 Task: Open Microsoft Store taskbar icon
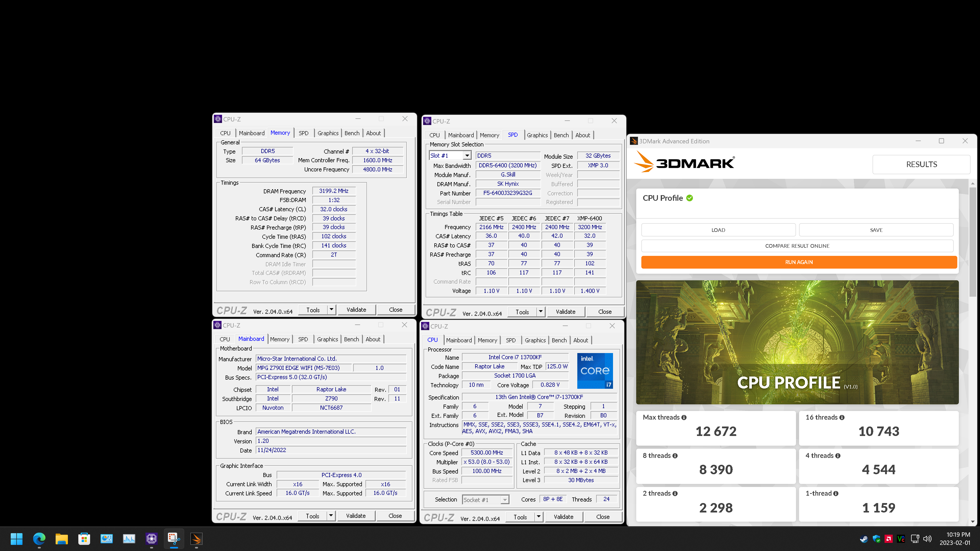(84, 539)
